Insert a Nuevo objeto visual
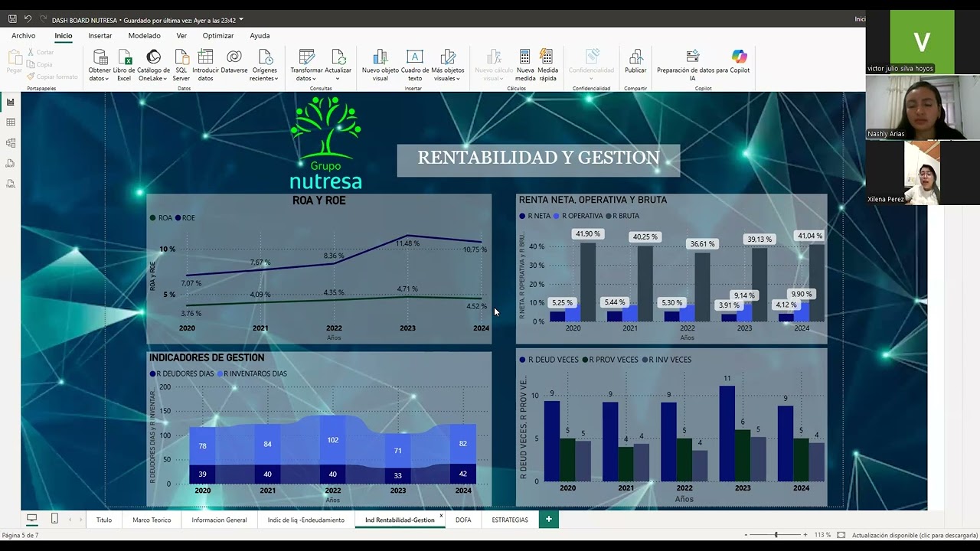This screenshot has width=980, height=551. coord(381,65)
